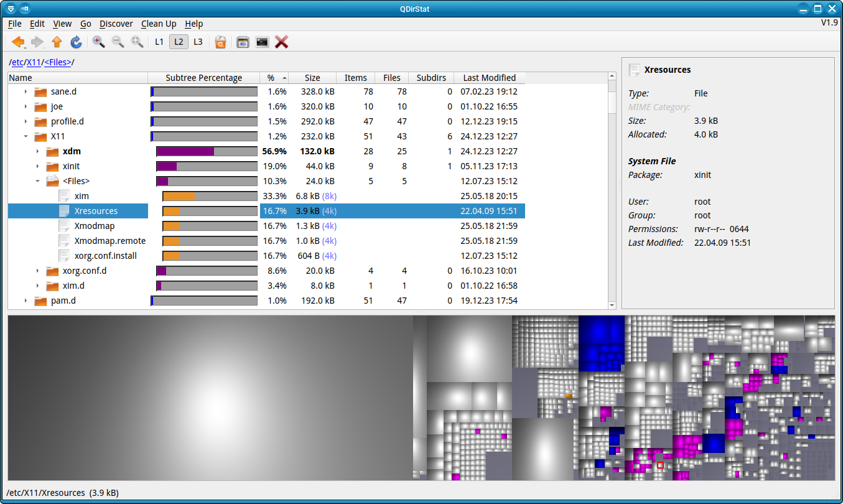Screen dimensions: 843x504
Task: Open the Edit menu
Action: click(x=37, y=24)
